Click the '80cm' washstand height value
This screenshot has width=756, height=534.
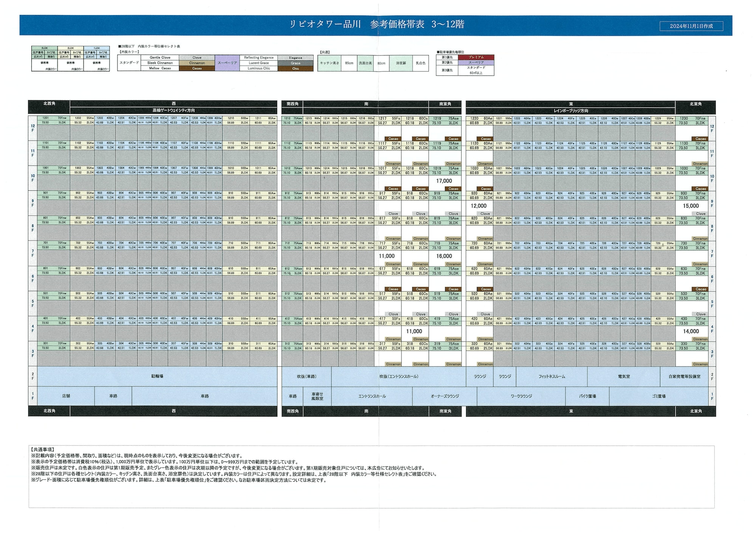[381, 63]
